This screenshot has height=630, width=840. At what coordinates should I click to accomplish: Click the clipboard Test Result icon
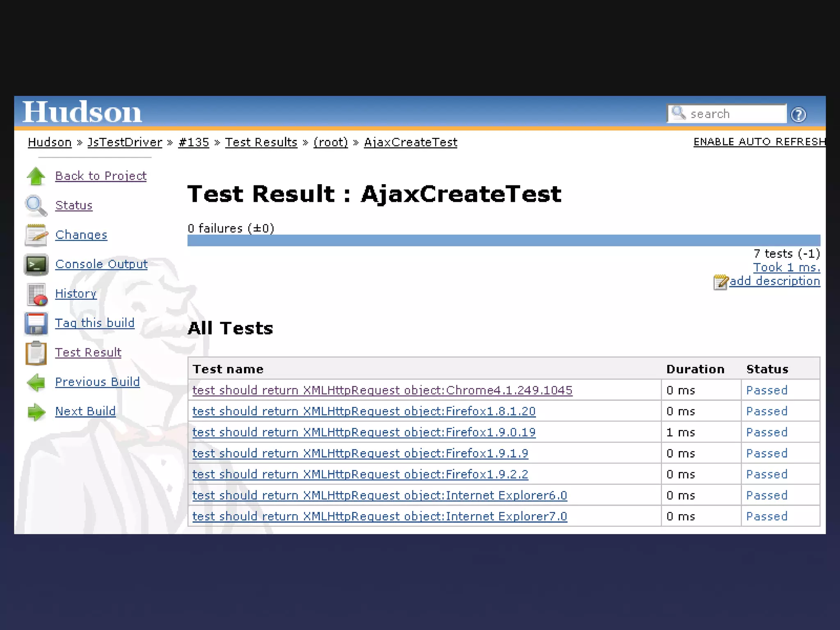click(36, 353)
